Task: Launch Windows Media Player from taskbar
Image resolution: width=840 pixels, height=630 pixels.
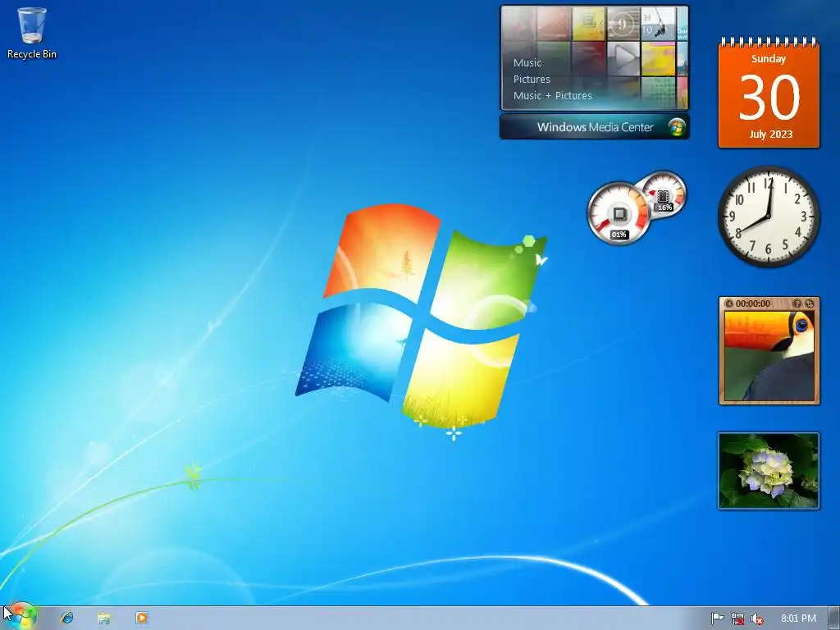Action: pyautogui.click(x=141, y=618)
